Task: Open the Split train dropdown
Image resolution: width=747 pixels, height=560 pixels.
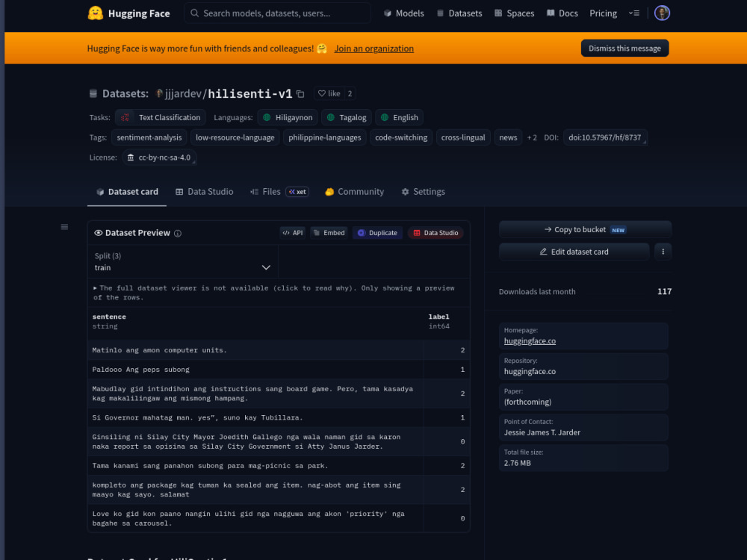Action: pos(182,262)
